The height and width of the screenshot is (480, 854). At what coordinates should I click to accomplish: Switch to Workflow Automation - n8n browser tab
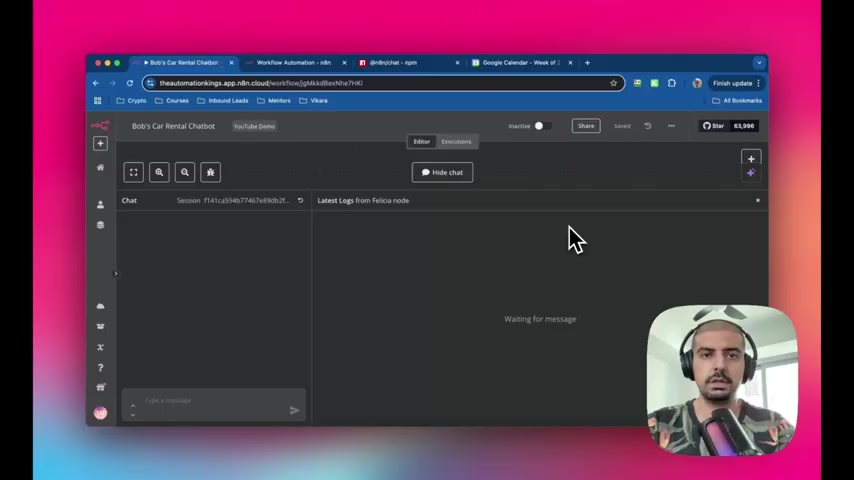tap(294, 63)
